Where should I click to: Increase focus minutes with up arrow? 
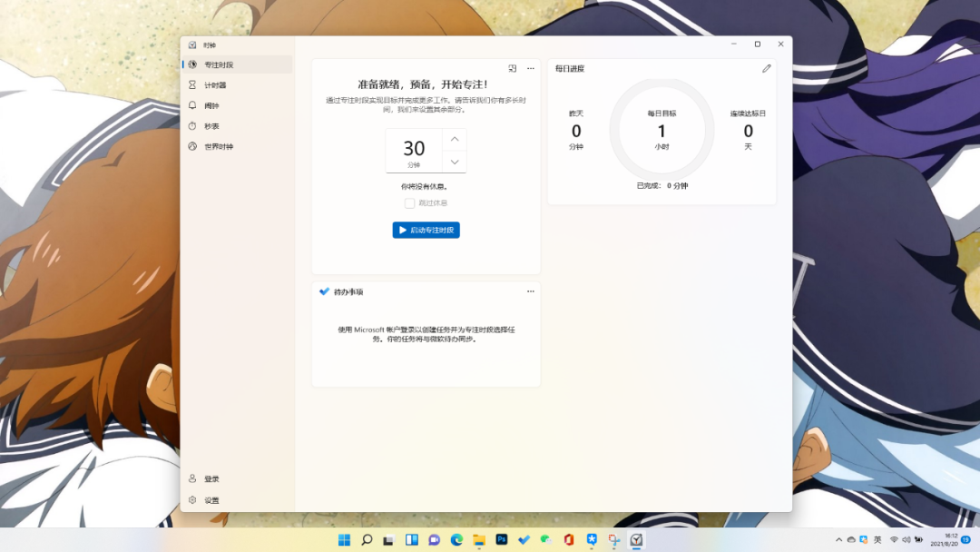[x=455, y=140]
